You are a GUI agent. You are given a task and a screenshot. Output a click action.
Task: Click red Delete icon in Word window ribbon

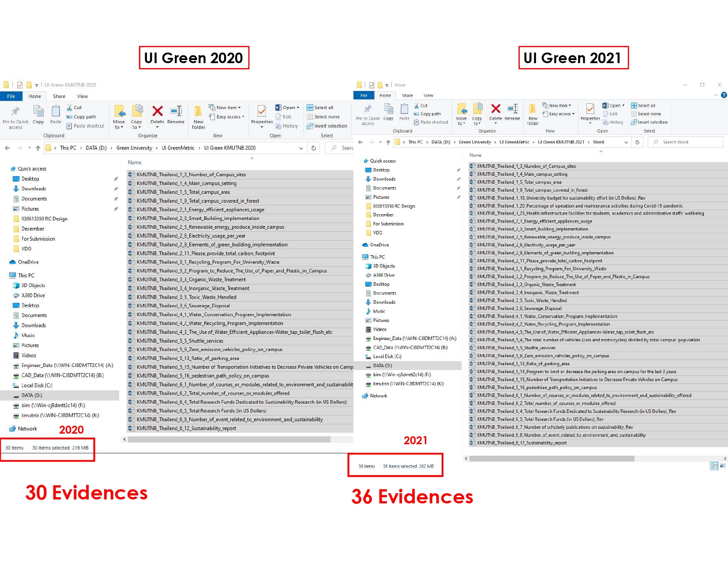click(495, 109)
